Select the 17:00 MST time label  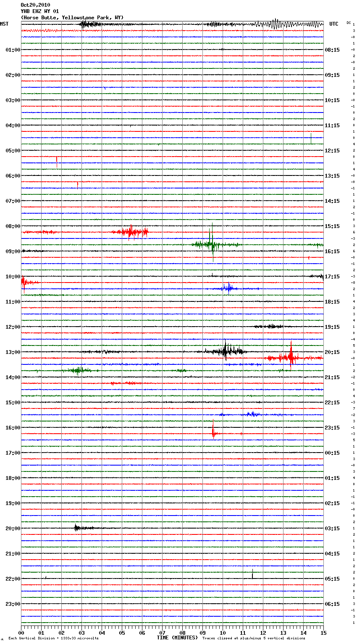(x=13, y=453)
